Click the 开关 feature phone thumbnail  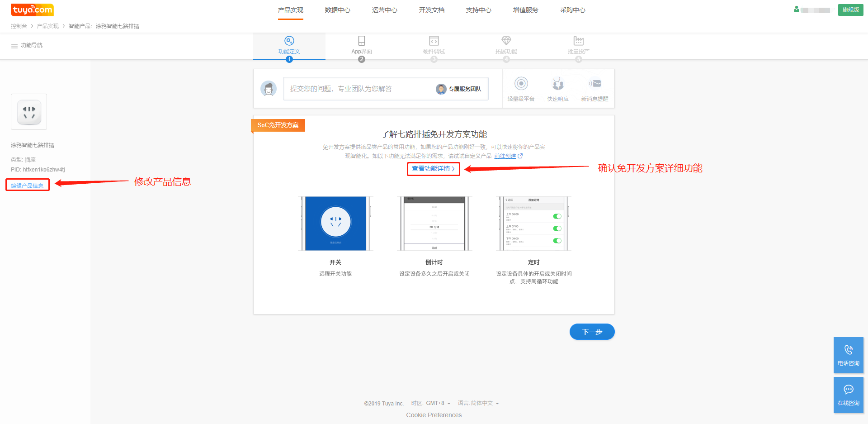[x=335, y=224]
